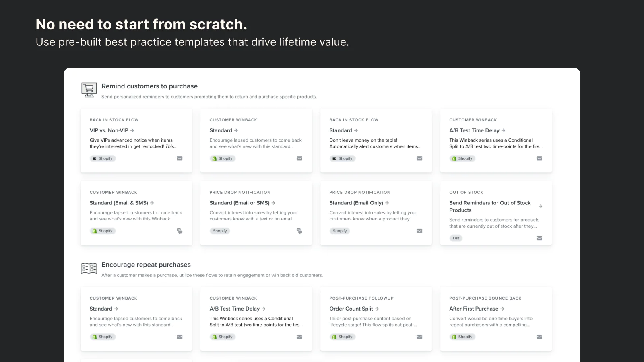
Task: Click the chat icon on Standard (Email or SMS) card
Action: pos(299,231)
